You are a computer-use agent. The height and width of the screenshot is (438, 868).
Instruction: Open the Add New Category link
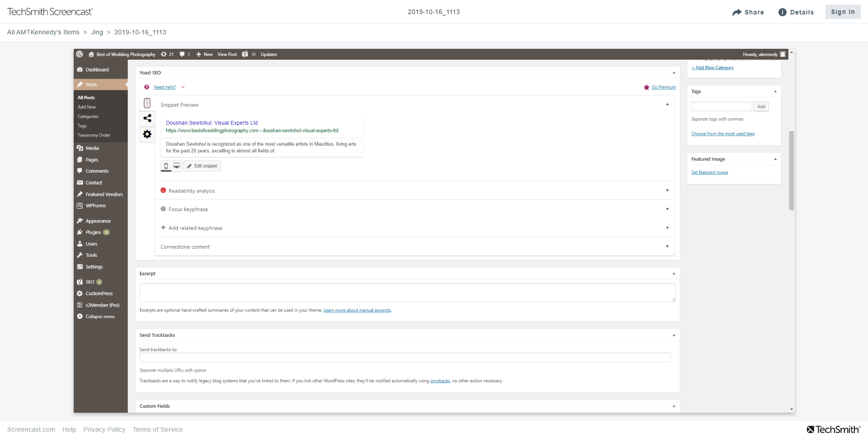712,68
